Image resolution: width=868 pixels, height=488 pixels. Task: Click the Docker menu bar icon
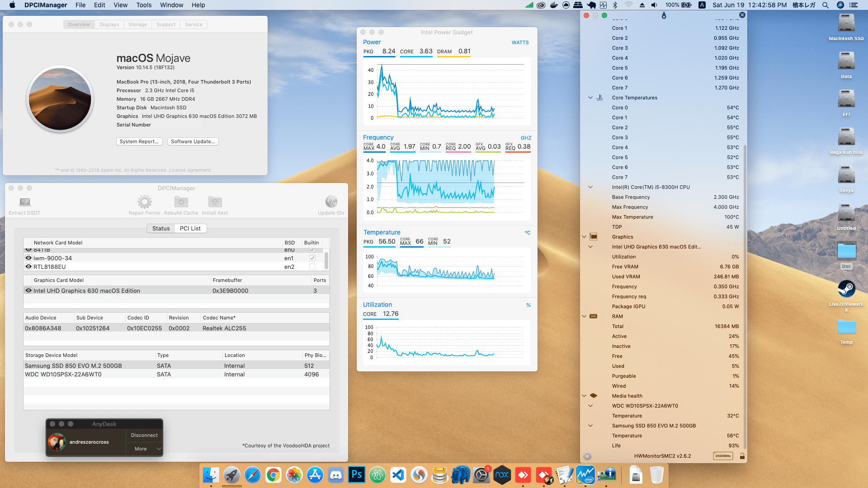click(x=554, y=5)
